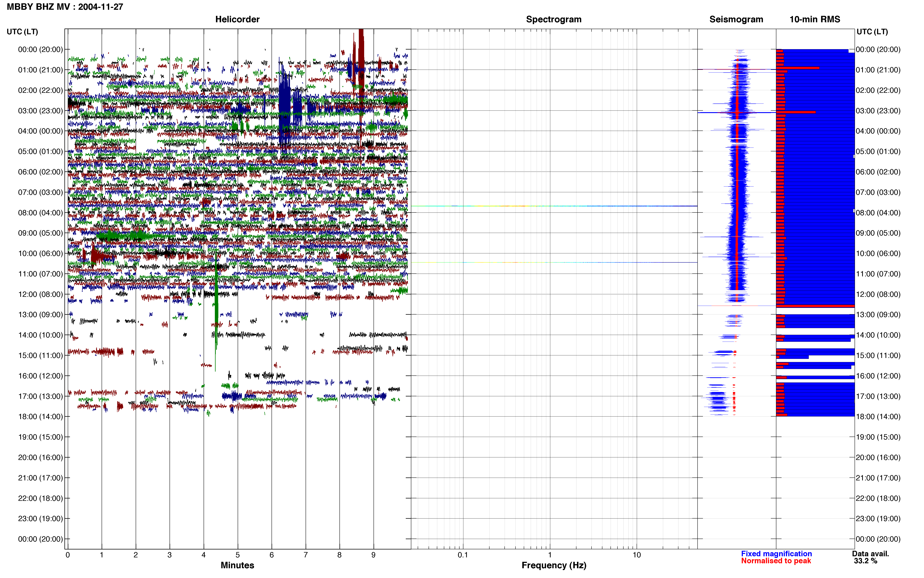Click the left '12:00 (08:00)' time label
The image size is (924, 578).
point(41,294)
